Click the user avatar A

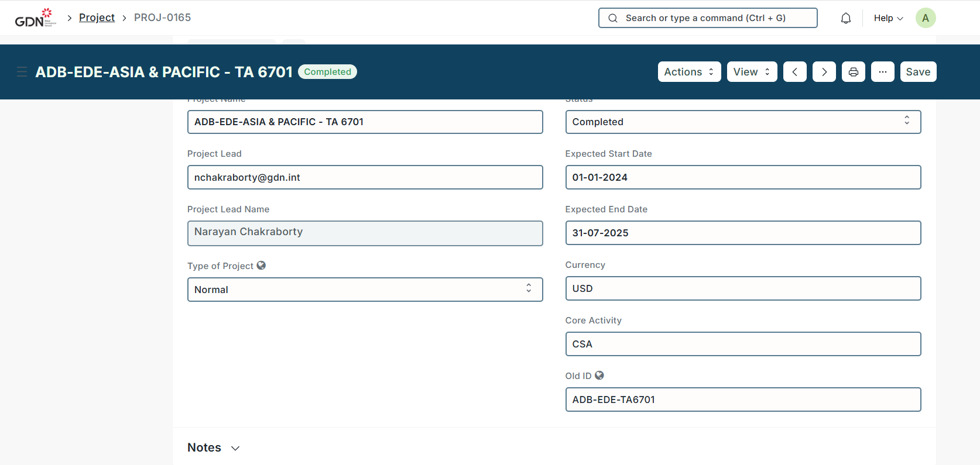pyautogui.click(x=925, y=18)
